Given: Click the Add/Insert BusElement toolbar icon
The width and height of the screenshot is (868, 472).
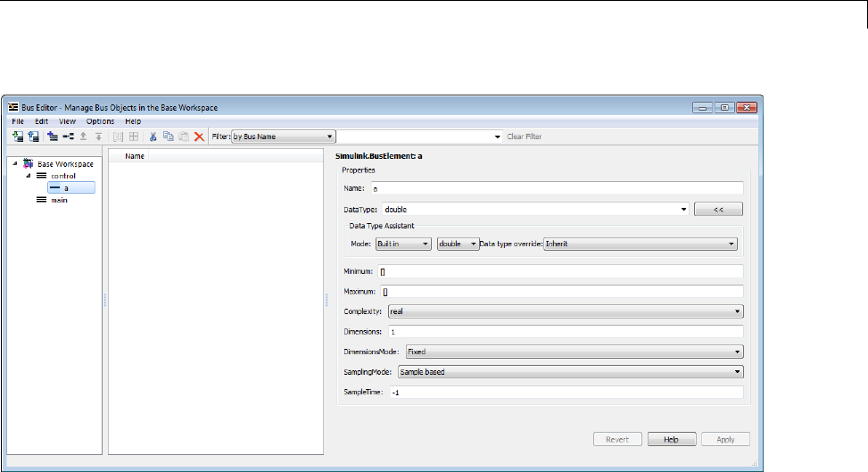Looking at the screenshot, I should (x=68, y=137).
